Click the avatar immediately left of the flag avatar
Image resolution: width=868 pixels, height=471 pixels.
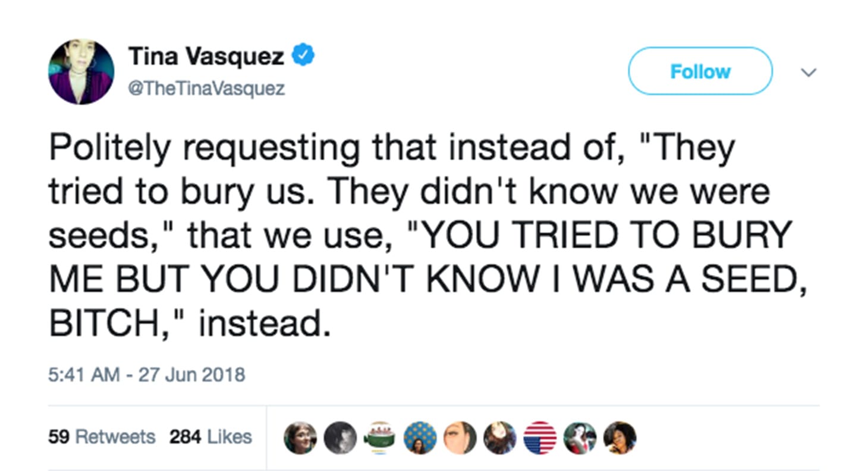click(x=500, y=438)
